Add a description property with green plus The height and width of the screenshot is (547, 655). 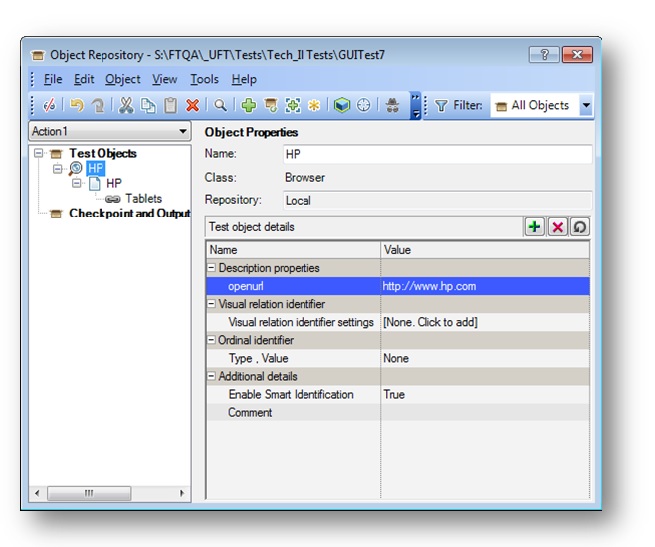click(x=535, y=227)
